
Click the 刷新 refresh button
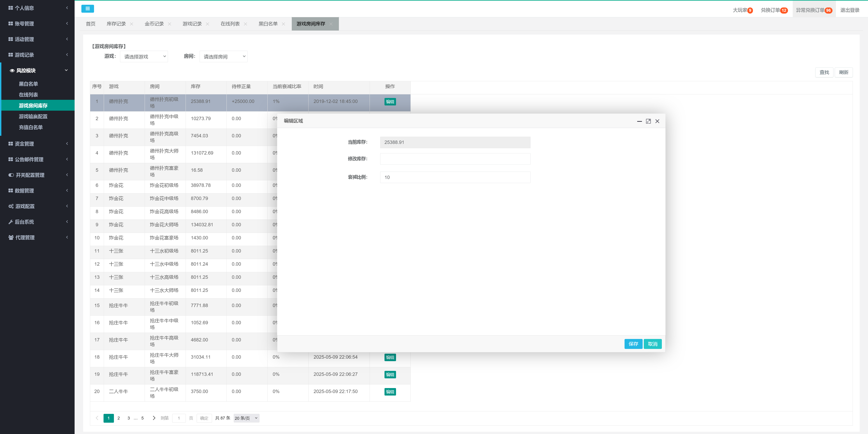coord(843,72)
